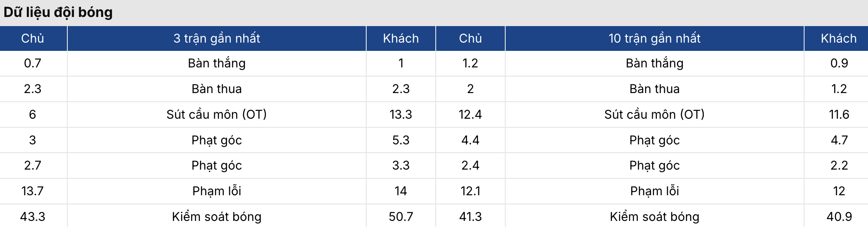Select the away corners value 5.3

(x=401, y=140)
